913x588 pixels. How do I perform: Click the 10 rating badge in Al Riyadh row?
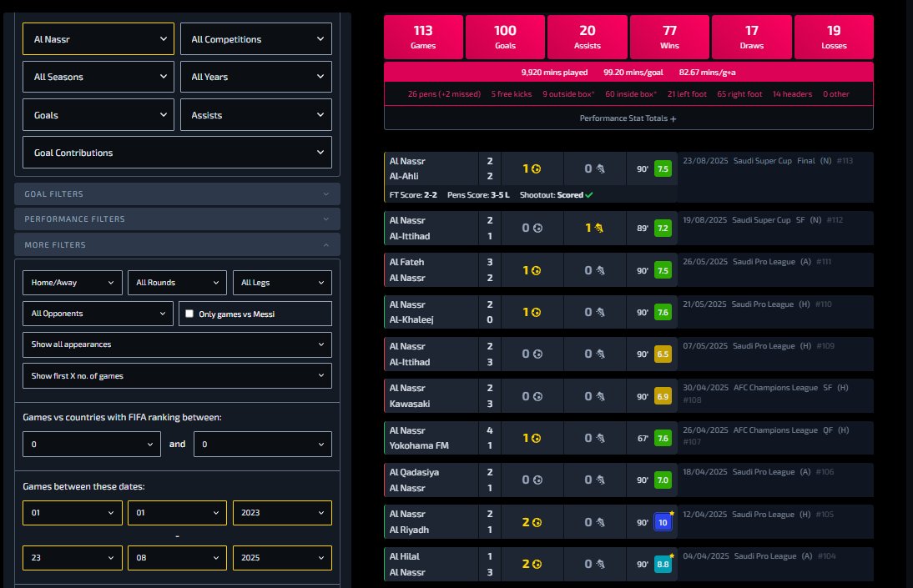(663, 523)
